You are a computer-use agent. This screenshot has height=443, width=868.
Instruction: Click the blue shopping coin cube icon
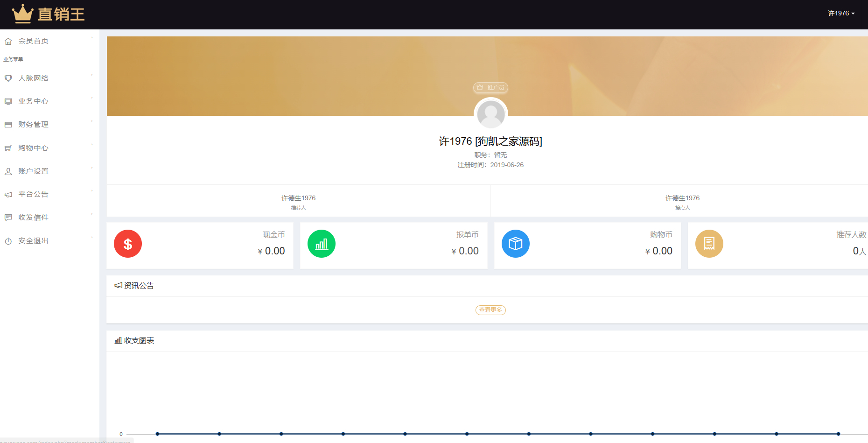[515, 244]
